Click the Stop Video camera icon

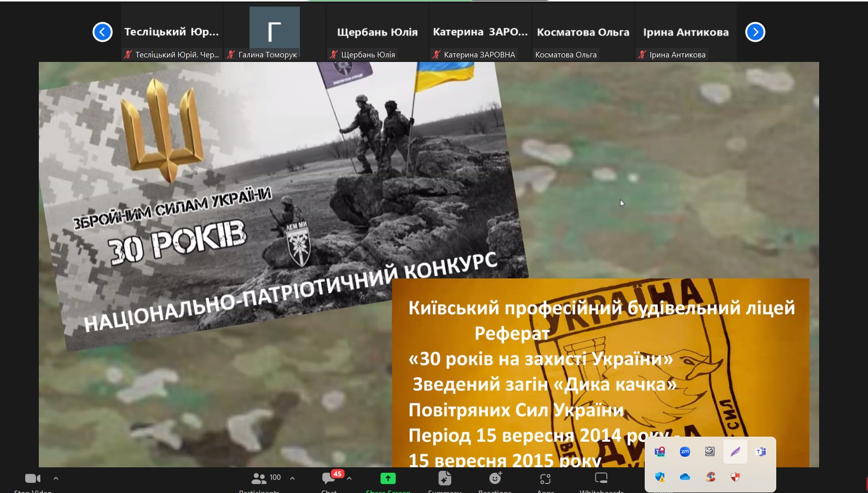coord(32,478)
